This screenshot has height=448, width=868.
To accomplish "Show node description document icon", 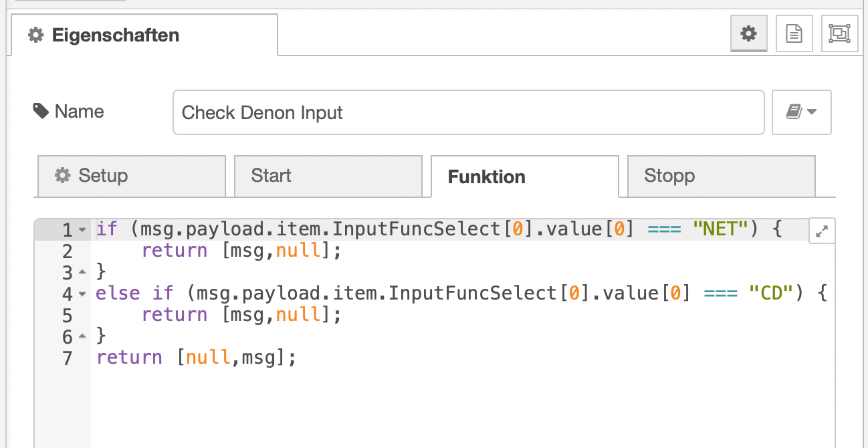I will (x=794, y=33).
